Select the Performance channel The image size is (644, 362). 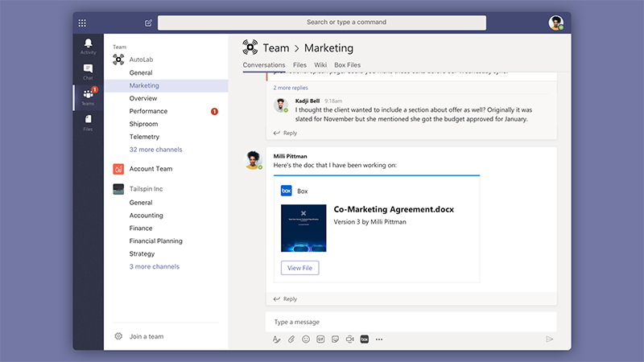[148, 111]
